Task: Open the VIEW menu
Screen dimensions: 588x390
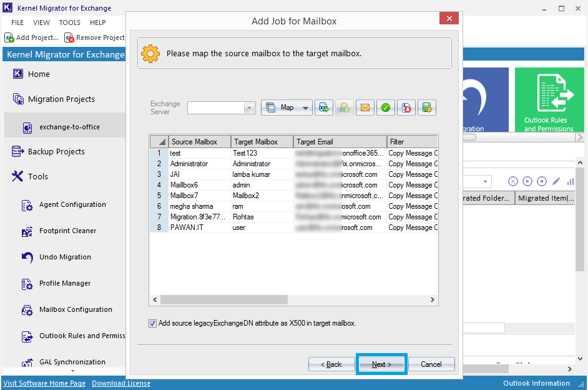Action: click(x=41, y=22)
